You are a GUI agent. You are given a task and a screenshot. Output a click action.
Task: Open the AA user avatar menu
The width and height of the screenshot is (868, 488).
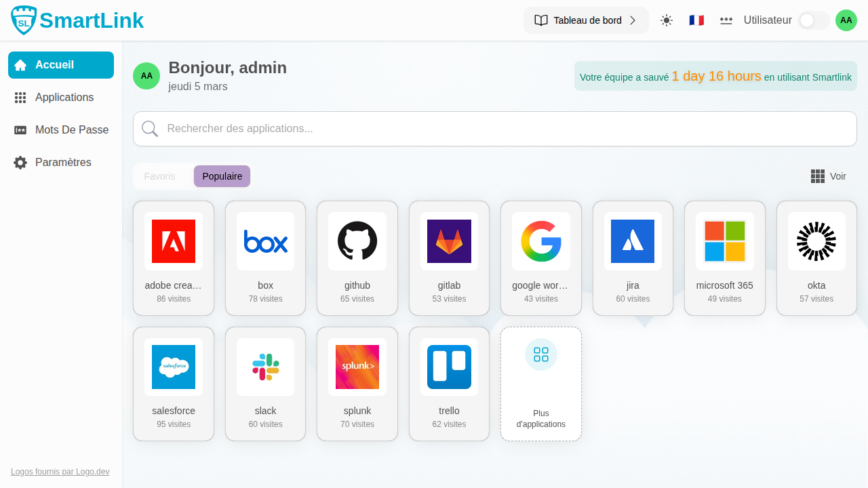click(846, 20)
